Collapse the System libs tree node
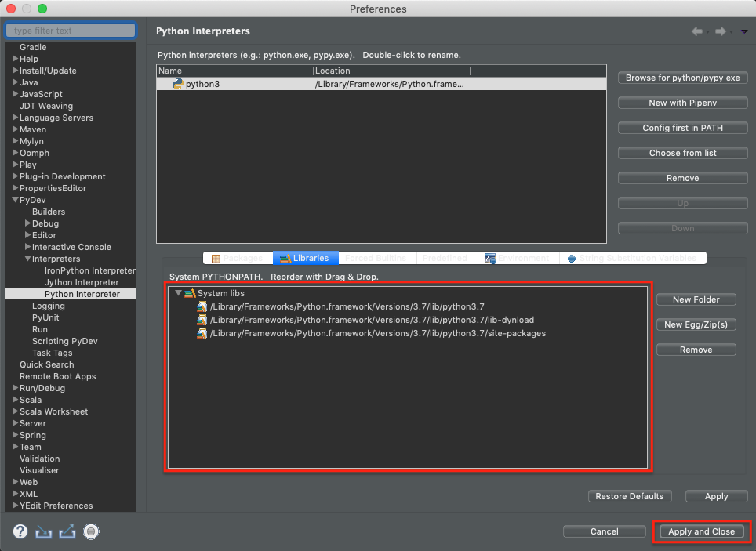The width and height of the screenshot is (756, 551). [x=178, y=293]
